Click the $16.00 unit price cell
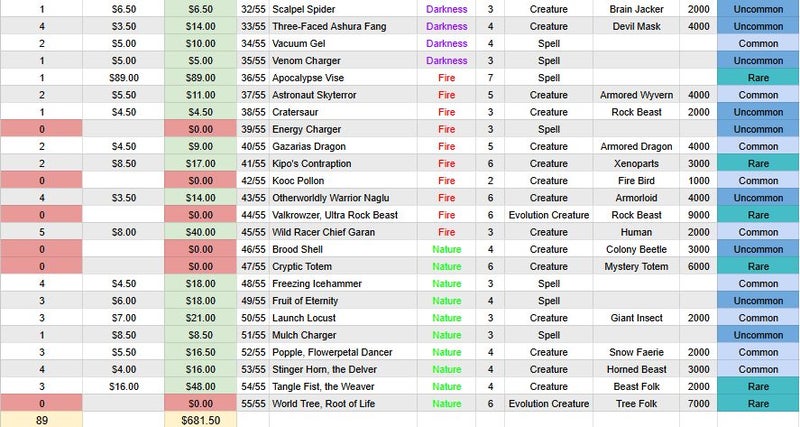The height and width of the screenshot is (427, 800). (123, 386)
